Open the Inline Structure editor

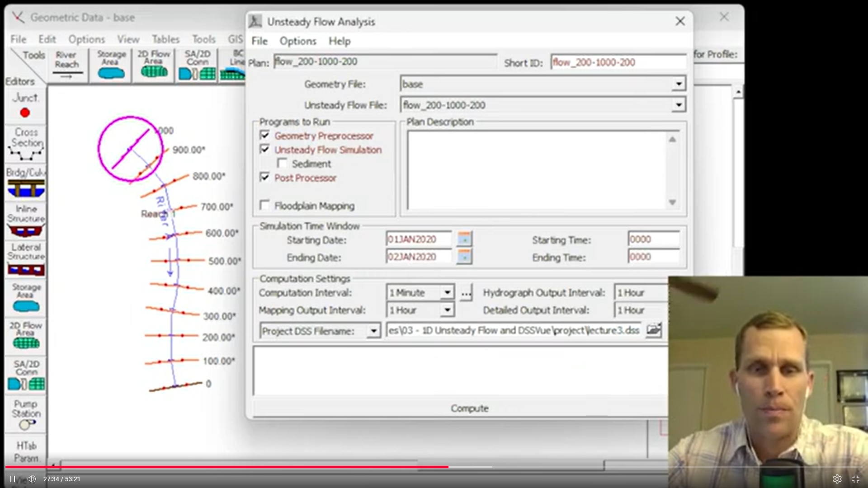click(x=26, y=221)
